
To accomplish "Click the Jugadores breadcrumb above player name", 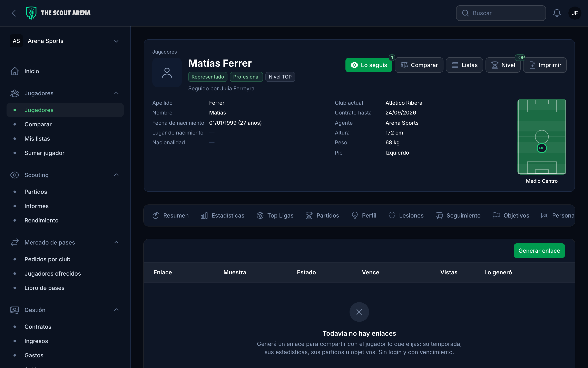I will pos(165,52).
